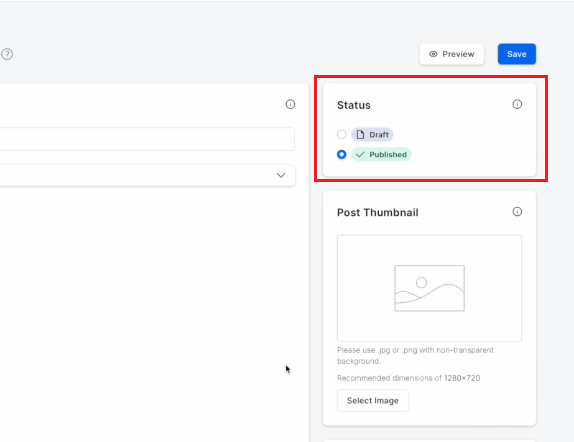Open the Status card info icon
Image resolution: width=574 pixels, height=442 pixels.
(x=517, y=104)
